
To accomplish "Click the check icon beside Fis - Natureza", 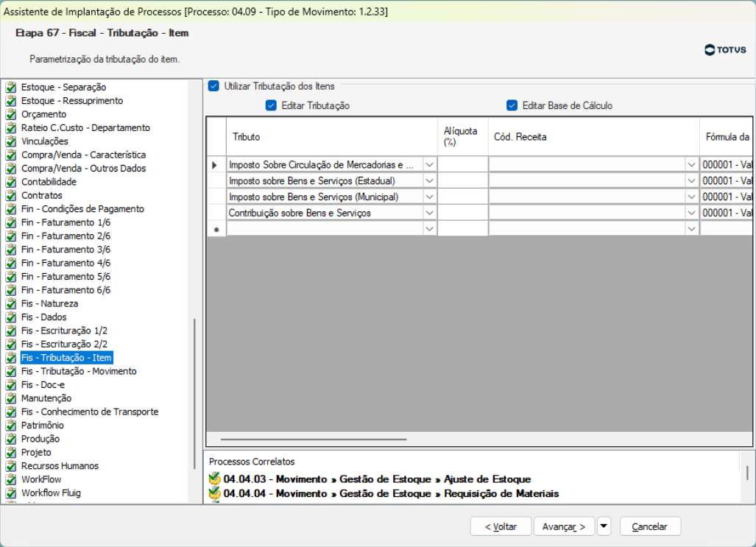I will click(11, 303).
